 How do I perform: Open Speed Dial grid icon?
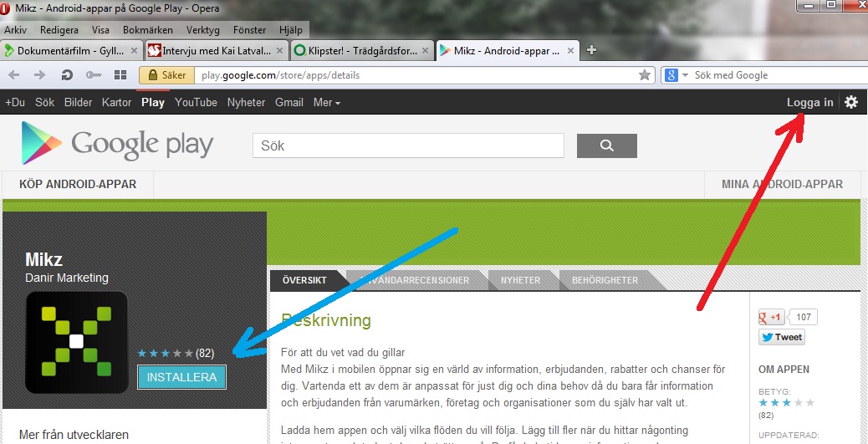(x=120, y=75)
